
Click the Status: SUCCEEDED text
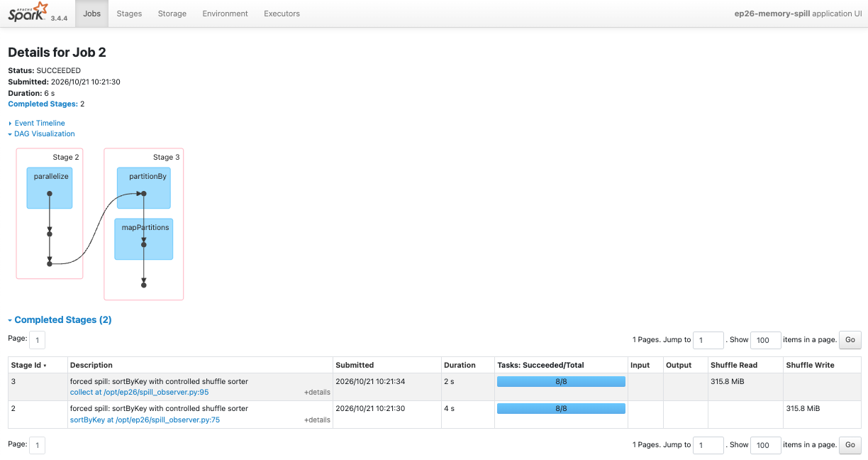click(44, 70)
